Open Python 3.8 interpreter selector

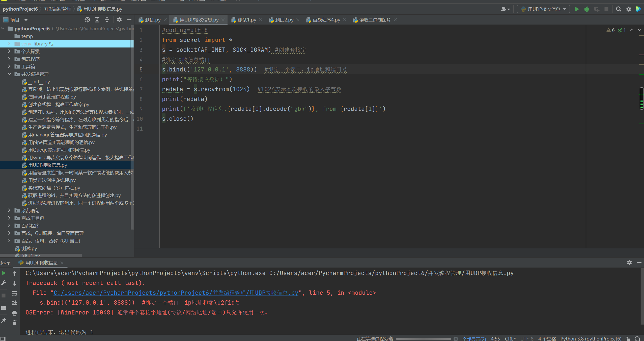[x=591, y=338]
